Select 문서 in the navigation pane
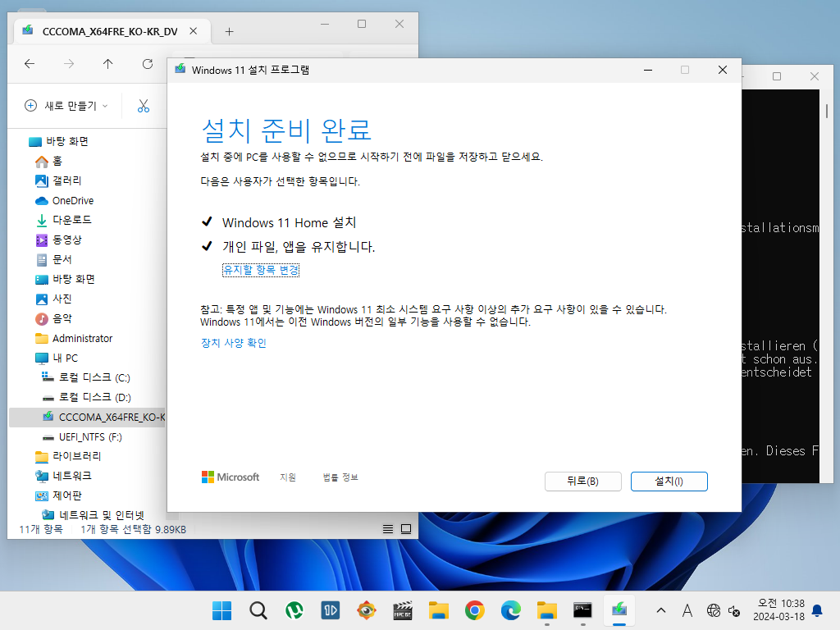Screen dimensions: 840x630 [x=53, y=259]
